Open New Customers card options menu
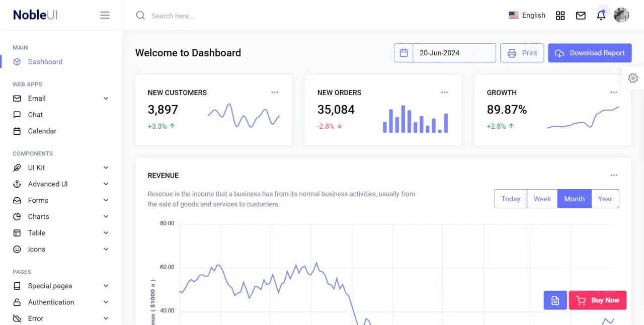 (x=275, y=92)
